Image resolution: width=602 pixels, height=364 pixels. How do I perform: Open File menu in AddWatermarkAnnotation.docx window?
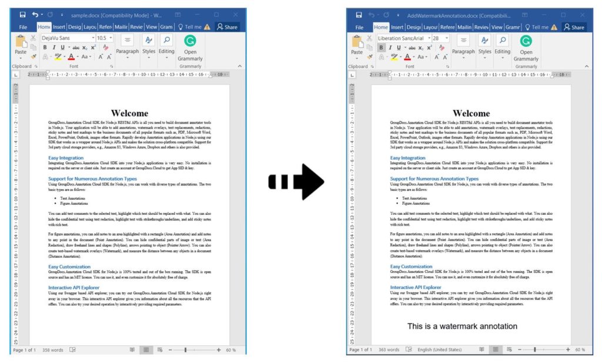[x=359, y=27]
